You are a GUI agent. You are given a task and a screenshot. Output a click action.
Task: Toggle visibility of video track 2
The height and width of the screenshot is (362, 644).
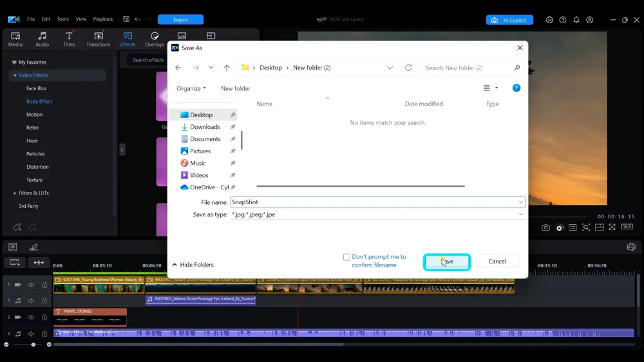pyautogui.click(x=31, y=317)
